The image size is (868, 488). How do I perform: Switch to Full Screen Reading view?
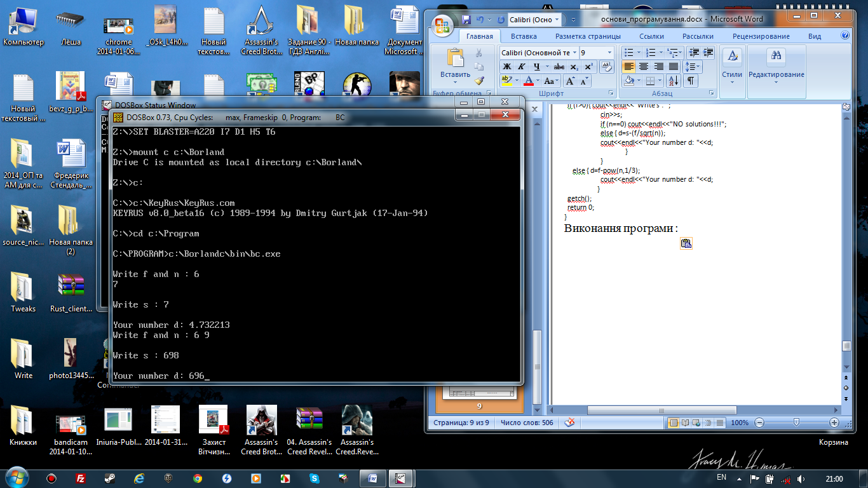[685, 423]
